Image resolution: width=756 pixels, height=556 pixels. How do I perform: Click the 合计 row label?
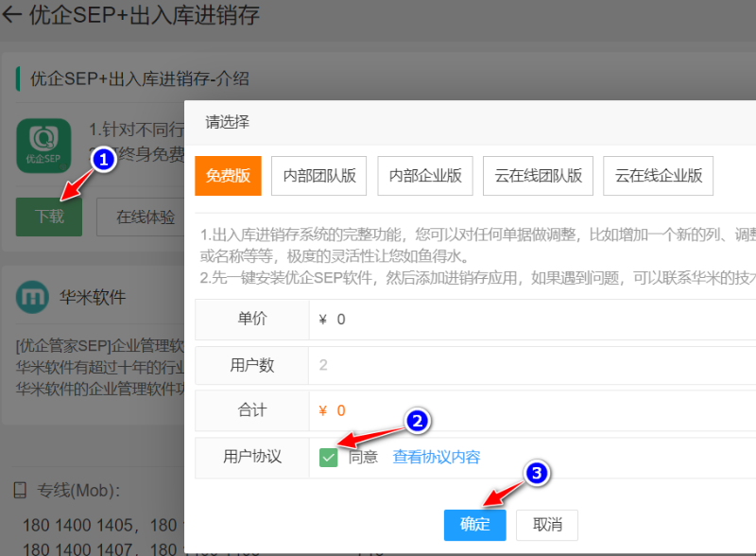[252, 410]
